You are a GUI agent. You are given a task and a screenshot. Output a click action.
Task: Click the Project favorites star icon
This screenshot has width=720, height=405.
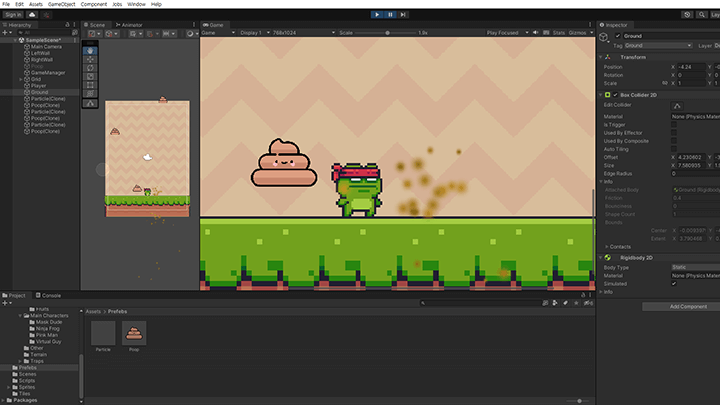[576, 303]
